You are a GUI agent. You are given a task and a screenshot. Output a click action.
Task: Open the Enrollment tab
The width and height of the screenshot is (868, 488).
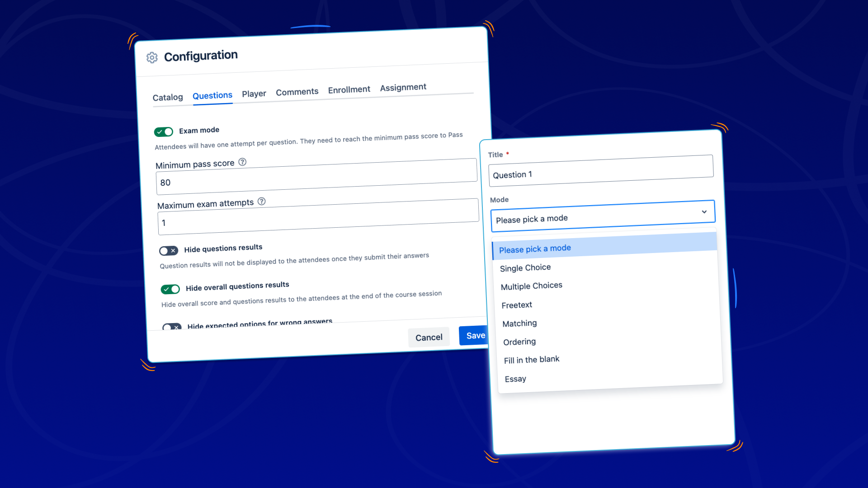coord(349,89)
